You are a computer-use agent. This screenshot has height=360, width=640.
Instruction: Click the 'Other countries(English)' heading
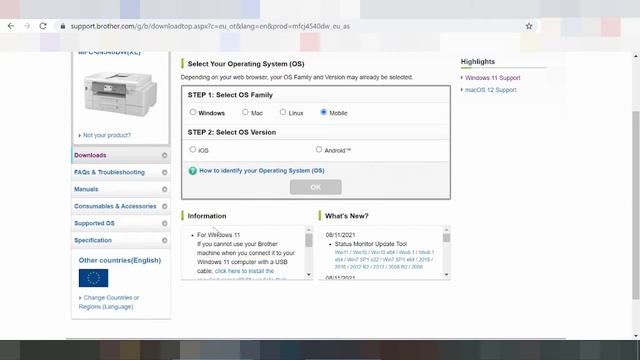click(x=120, y=260)
